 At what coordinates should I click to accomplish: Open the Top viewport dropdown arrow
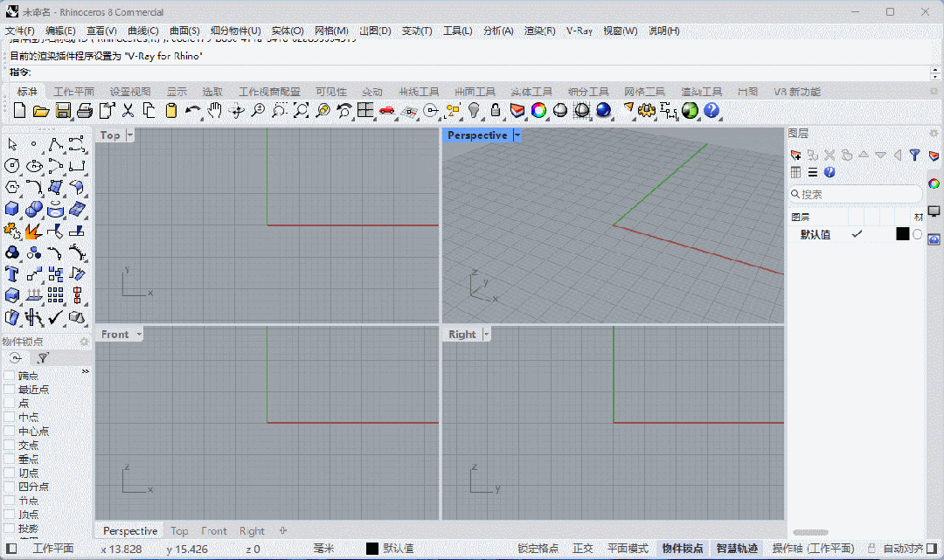coord(130,135)
